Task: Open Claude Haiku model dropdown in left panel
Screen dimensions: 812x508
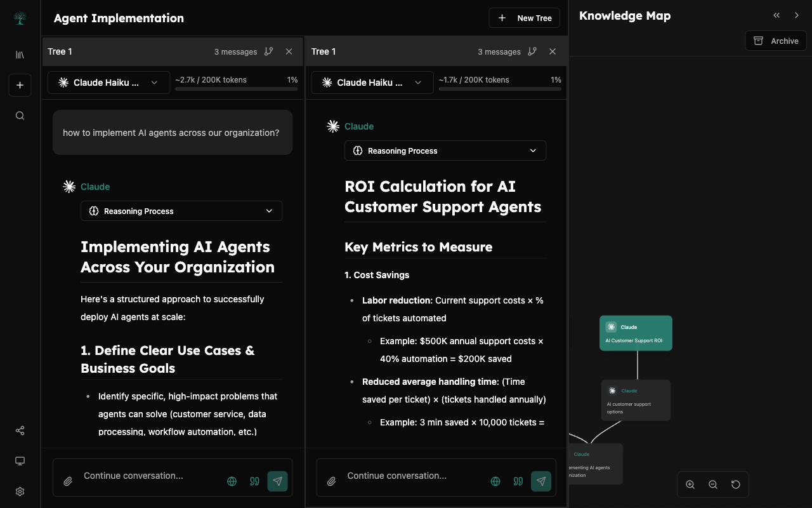Action: [108, 83]
